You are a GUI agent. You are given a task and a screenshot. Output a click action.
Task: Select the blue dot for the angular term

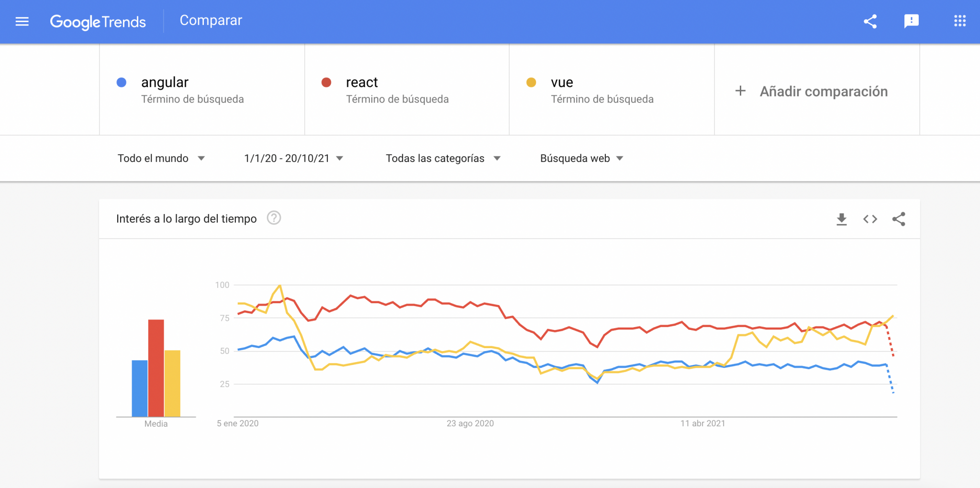click(122, 82)
